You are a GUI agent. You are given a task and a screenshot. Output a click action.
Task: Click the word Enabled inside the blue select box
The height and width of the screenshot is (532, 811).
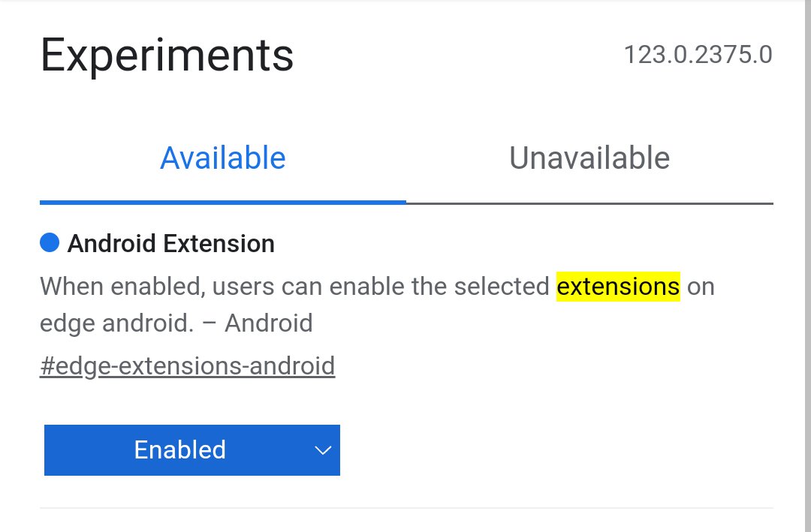pos(180,449)
